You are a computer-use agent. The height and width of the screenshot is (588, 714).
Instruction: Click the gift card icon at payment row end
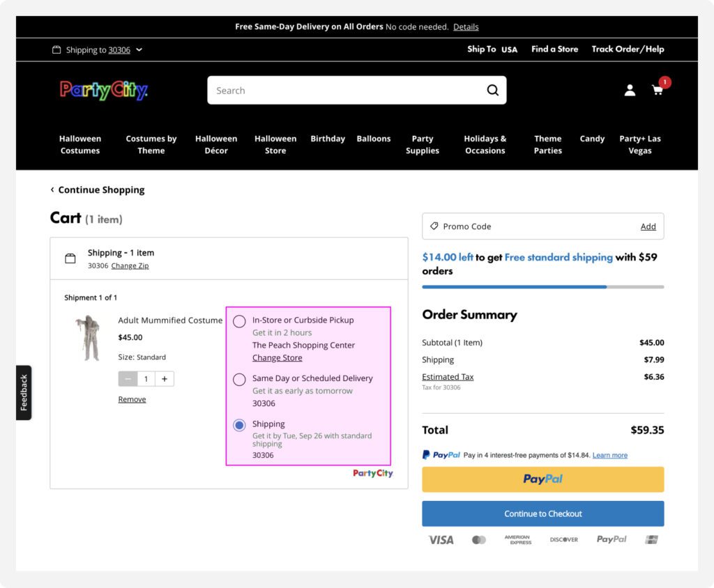tap(652, 540)
